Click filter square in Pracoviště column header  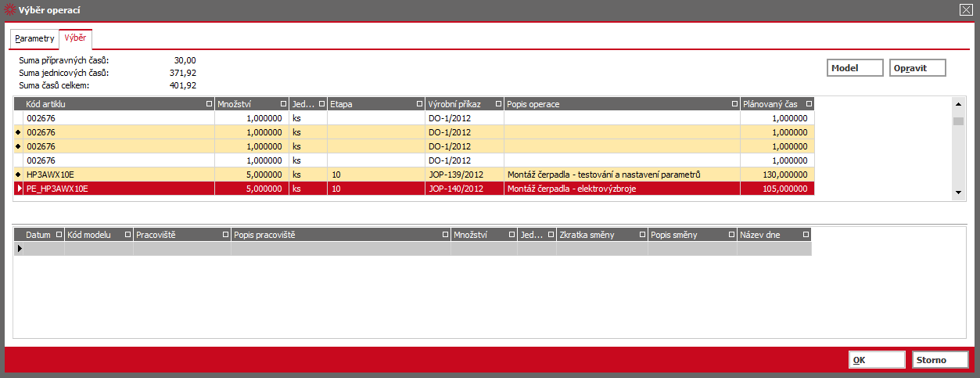[225, 235]
